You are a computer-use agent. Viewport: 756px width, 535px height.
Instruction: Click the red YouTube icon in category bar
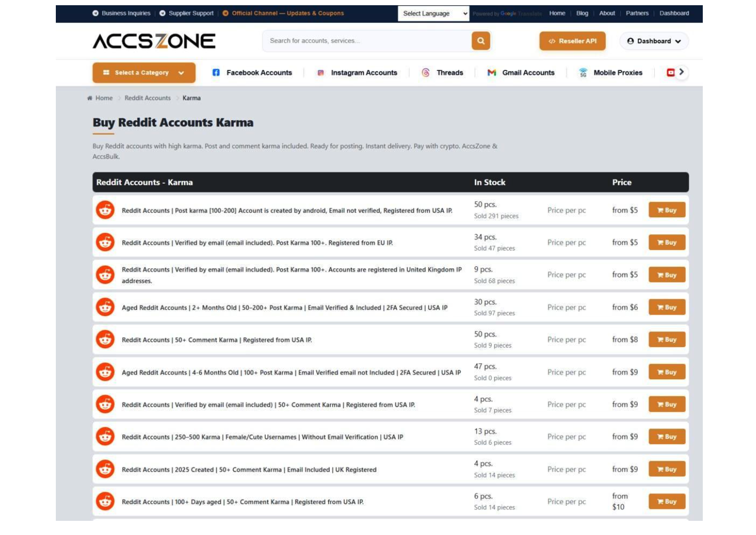point(671,73)
